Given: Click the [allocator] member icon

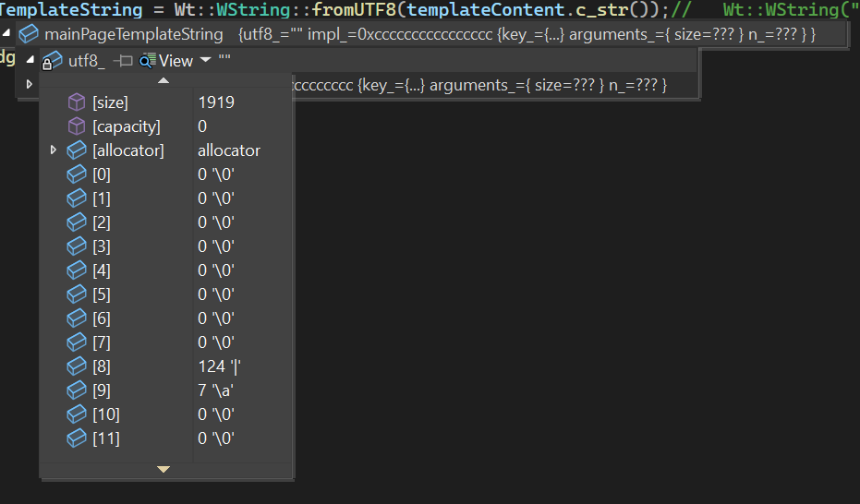Looking at the screenshot, I should [77, 150].
